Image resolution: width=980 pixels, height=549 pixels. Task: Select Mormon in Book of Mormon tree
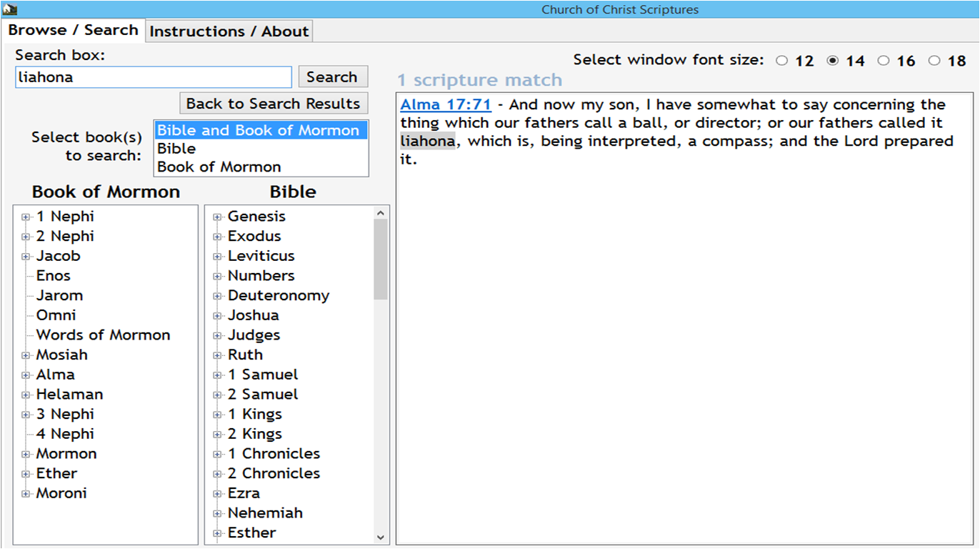pyautogui.click(x=66, y=454)
